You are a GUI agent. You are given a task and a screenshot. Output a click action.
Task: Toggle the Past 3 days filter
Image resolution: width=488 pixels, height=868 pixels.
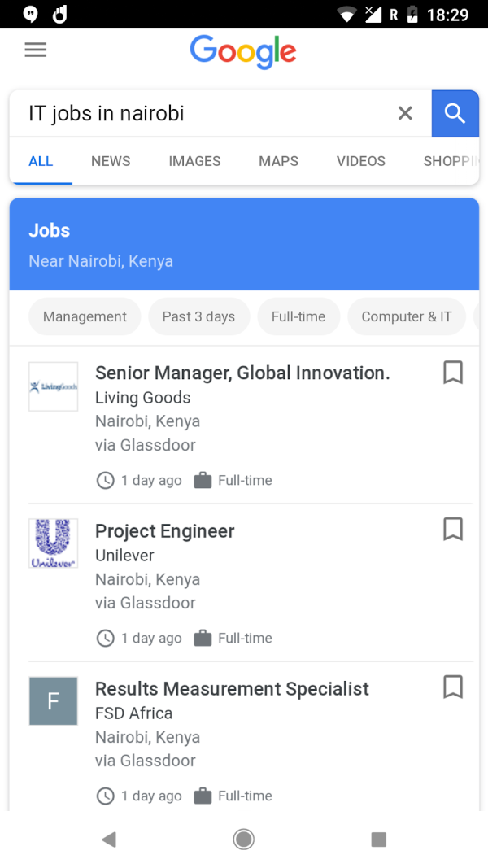click(198, 316)
